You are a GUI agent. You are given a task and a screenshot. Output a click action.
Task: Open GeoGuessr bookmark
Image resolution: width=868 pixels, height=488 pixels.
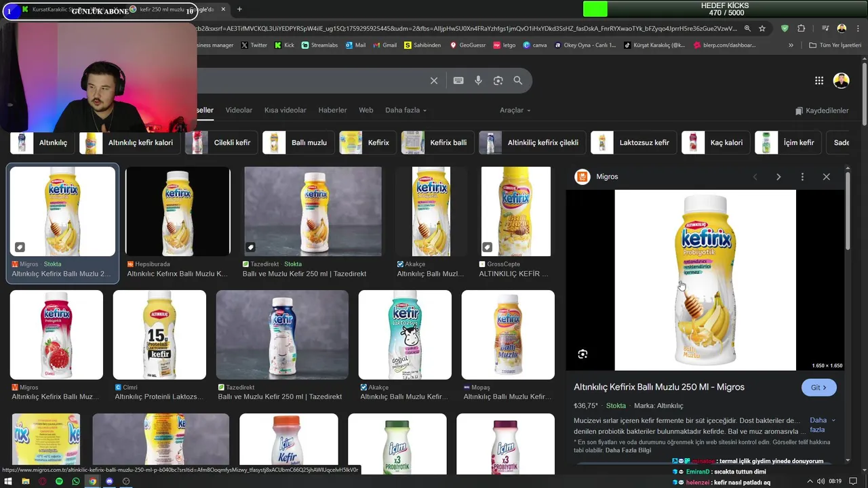pos(467,45)
